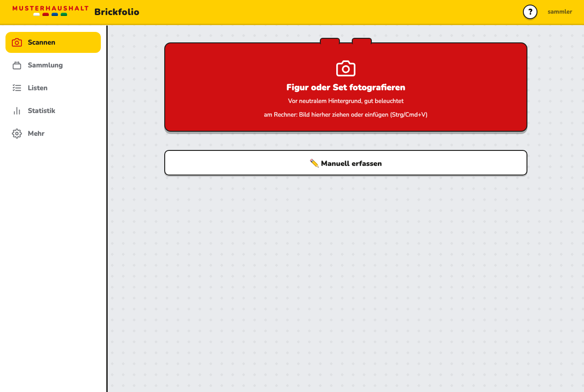Image resolution: width=584 pixels, height=392 pixels.
Task: Open Listen in sidebar
Action: pyautogui.click(x=53, y=88)
